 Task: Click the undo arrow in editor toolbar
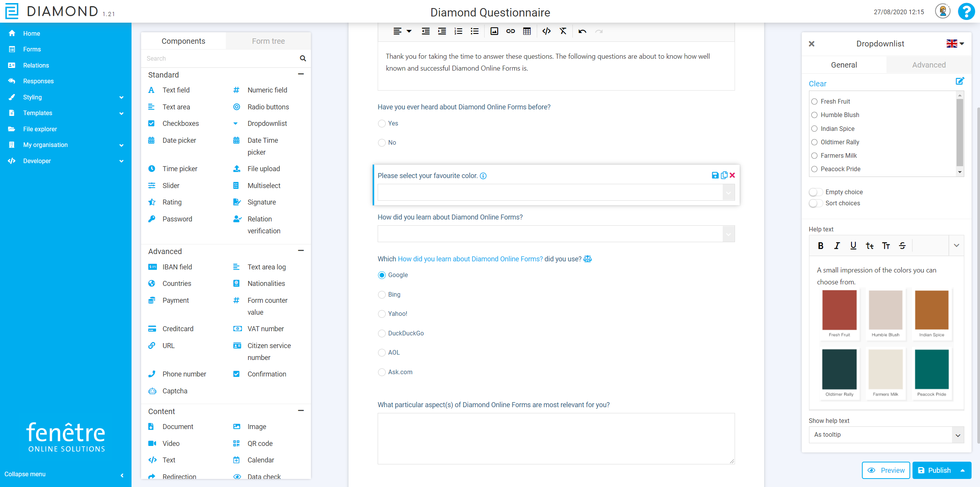[582, 31]
